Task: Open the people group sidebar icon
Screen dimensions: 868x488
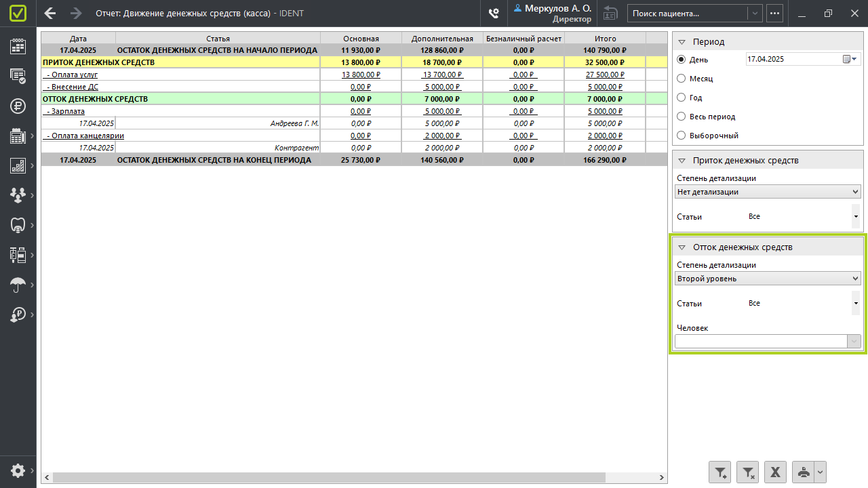Action: (x=18, y=195)
